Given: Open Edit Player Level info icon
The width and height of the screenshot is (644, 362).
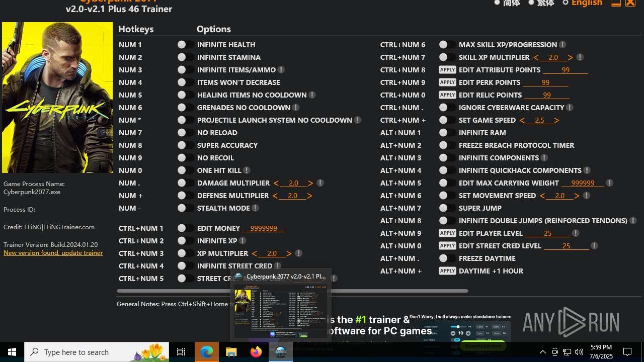Looking at the screenshot, I should tap(576, 233).
